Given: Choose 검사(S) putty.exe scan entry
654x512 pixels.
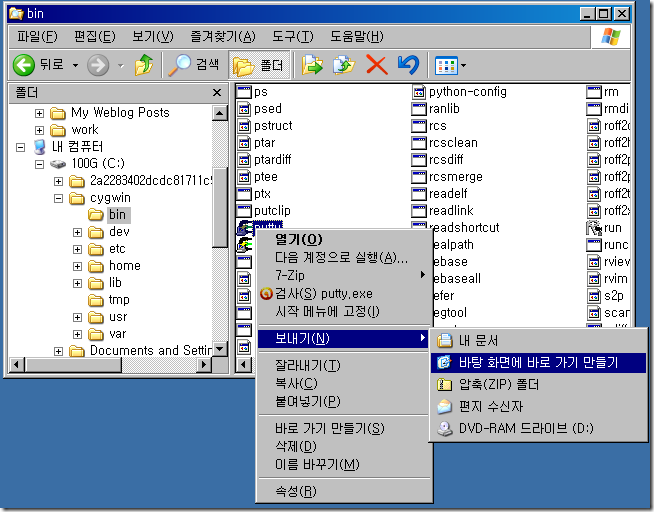Looking at the screenshot, I should point(344,294).
